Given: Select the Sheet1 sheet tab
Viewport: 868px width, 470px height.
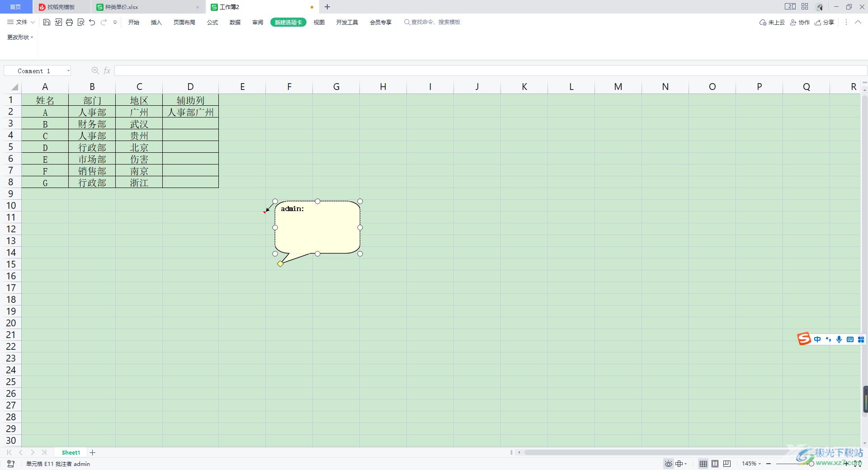Looking at the screenshot, I should click(71, 452).
